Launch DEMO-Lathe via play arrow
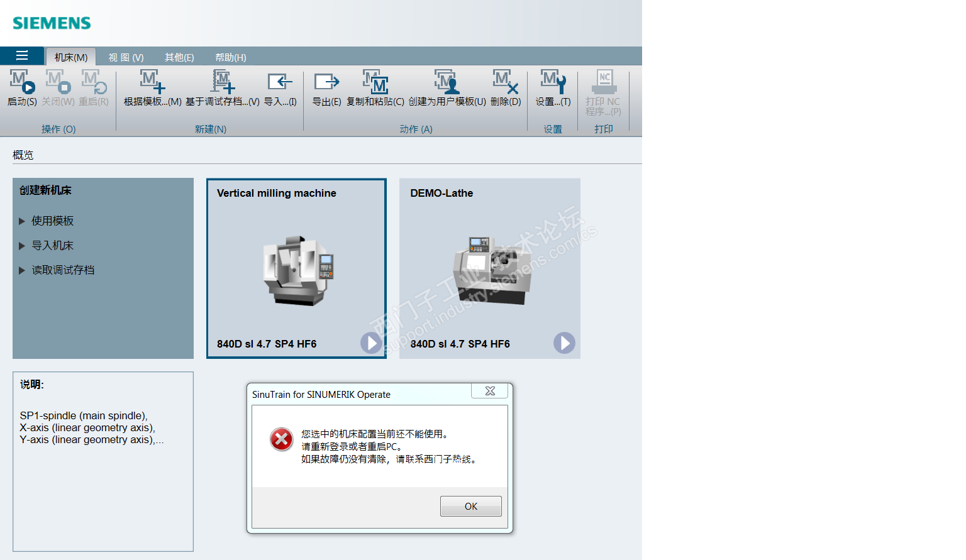This screenshot has width=966, height=560. click(564, 343)
